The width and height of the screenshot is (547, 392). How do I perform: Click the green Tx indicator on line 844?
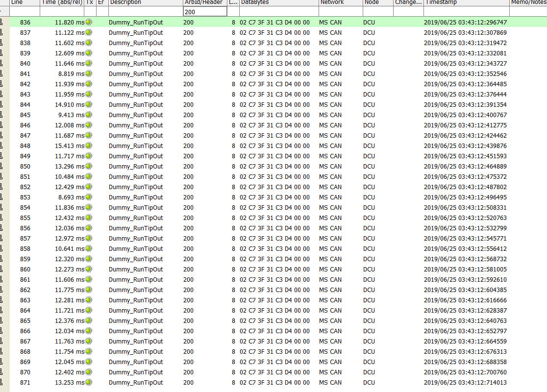click(89, 105)
